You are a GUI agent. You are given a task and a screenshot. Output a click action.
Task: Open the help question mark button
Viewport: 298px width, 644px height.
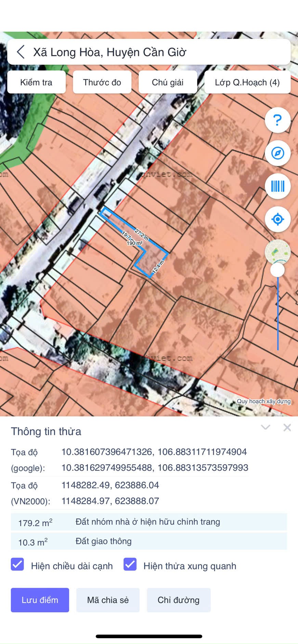[x=277, y=120]
